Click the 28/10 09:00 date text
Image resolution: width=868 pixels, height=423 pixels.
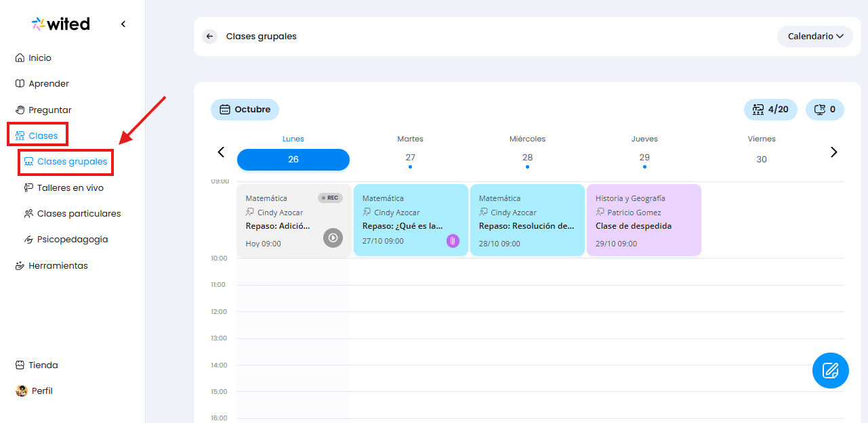(x=499, y=244)
